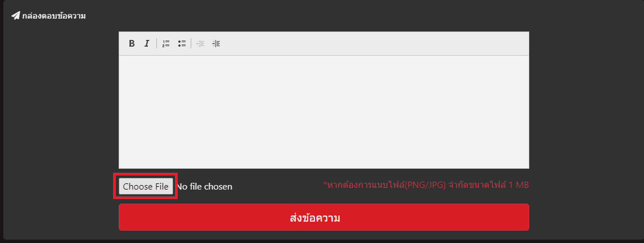Viewport: 644px width, 243px height.
Task: Insert a numbered list
Action: tap(166, 43)
